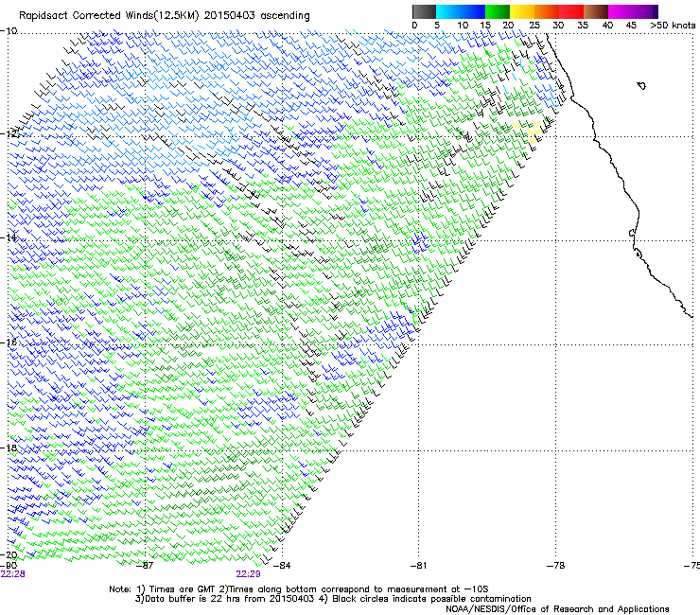Click the '-18' latitude axis label

pyautogui.click(x=9, y=448)
